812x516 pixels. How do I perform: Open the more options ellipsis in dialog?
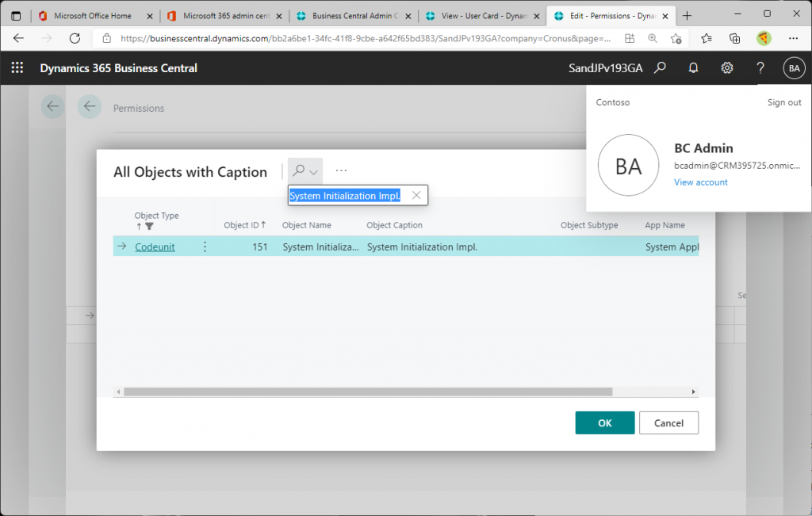pyautogui.click(x=341, y=170)
